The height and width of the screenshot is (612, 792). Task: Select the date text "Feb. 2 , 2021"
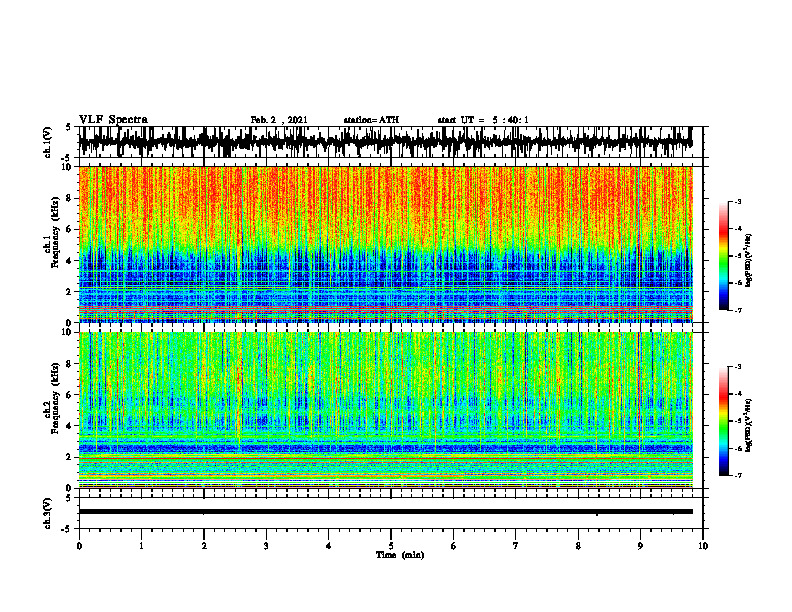(x=279, y=120)
